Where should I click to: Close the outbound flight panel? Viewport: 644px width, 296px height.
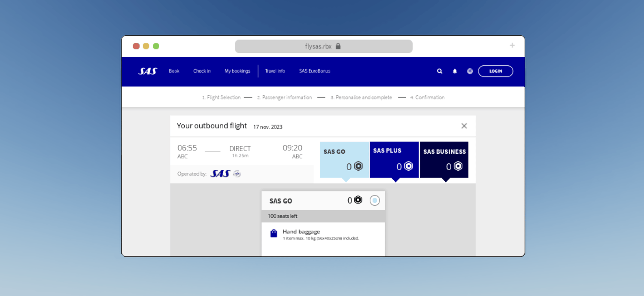(464, 126)
